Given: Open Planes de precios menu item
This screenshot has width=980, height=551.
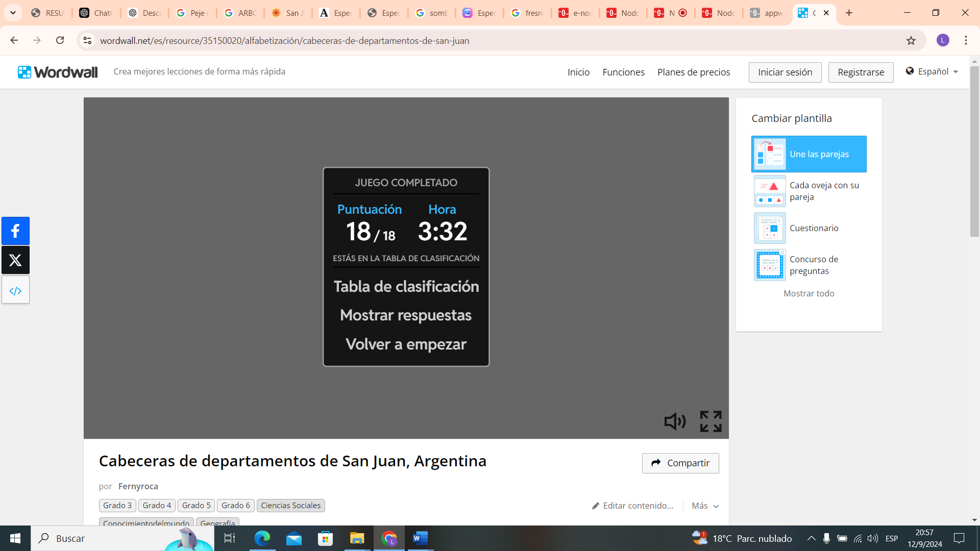Looking at the screenshot, I should (x=693, y=72).
